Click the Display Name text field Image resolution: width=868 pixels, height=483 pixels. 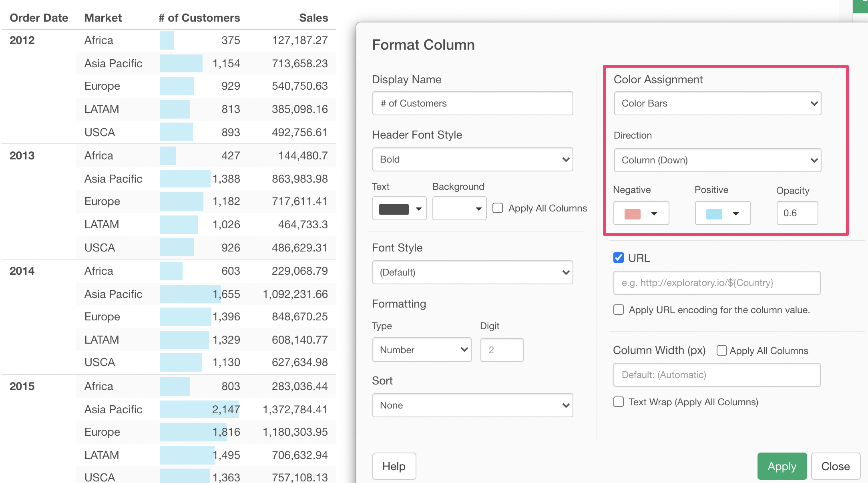pos(472,103)
